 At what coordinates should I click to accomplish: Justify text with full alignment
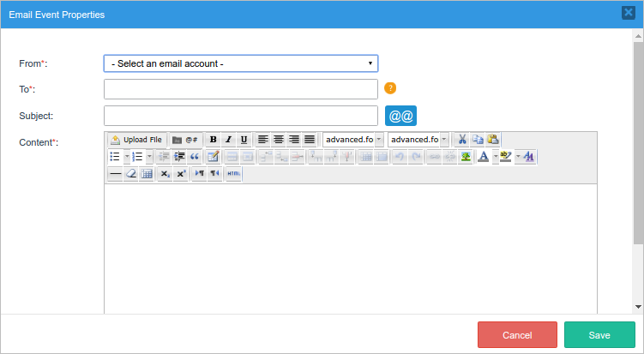click(x=310, y=140)
